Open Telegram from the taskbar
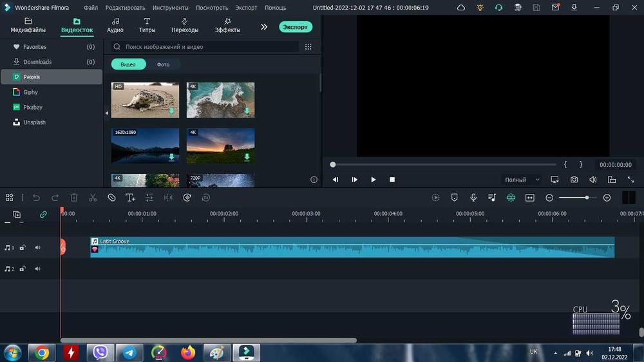 129,352
